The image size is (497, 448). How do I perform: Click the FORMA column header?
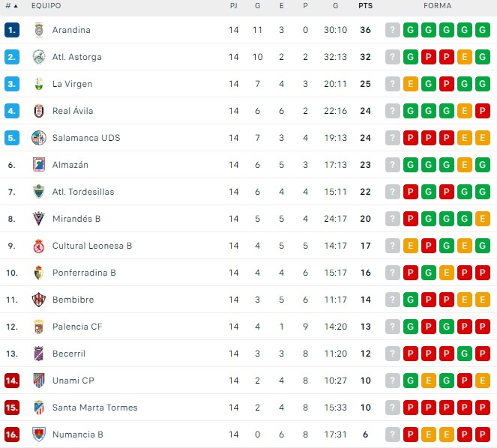click(437, 6)
